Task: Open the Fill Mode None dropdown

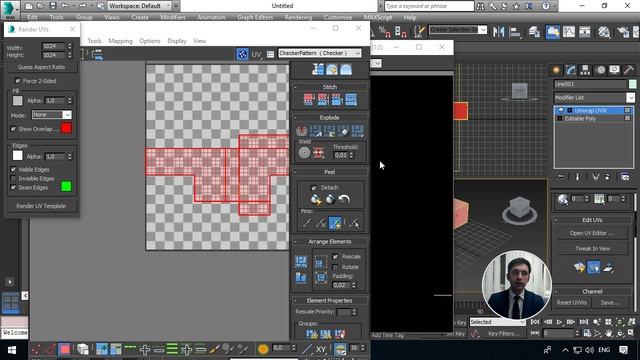Action: [52, 115]
